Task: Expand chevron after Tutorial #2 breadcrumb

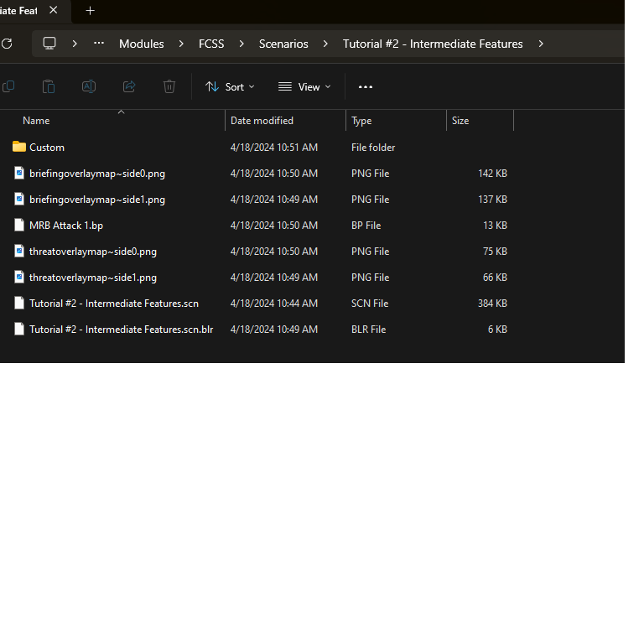Action: [541, 44]
